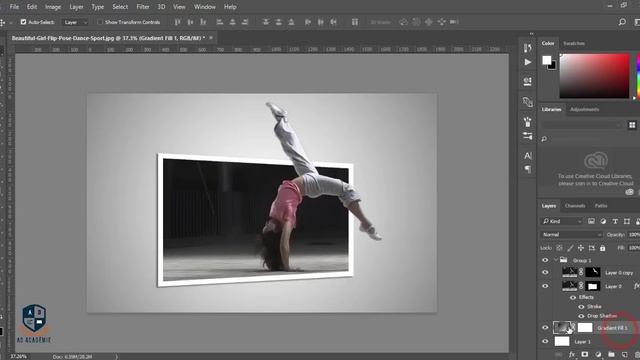Click the search magnifier in options bar
This screenshot has width=640, height=360.
pos(622,22)
